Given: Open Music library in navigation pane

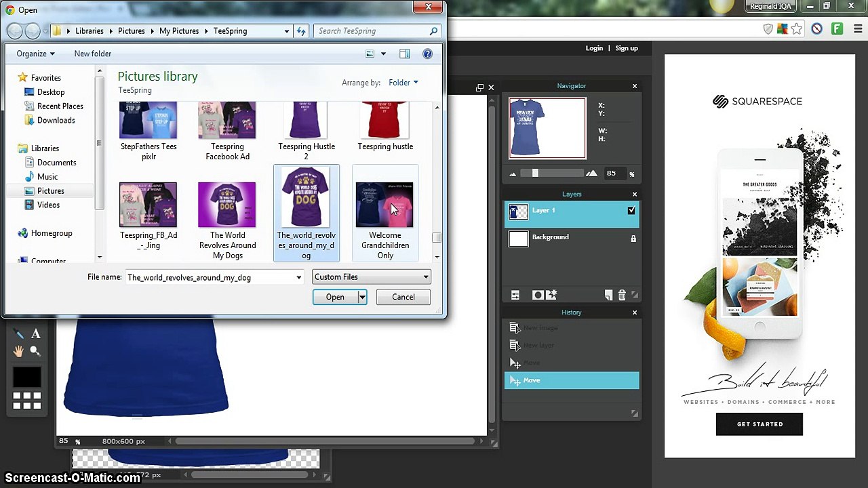Looking at the screenshot, I should pyautogui.click(x=47, y=177).
